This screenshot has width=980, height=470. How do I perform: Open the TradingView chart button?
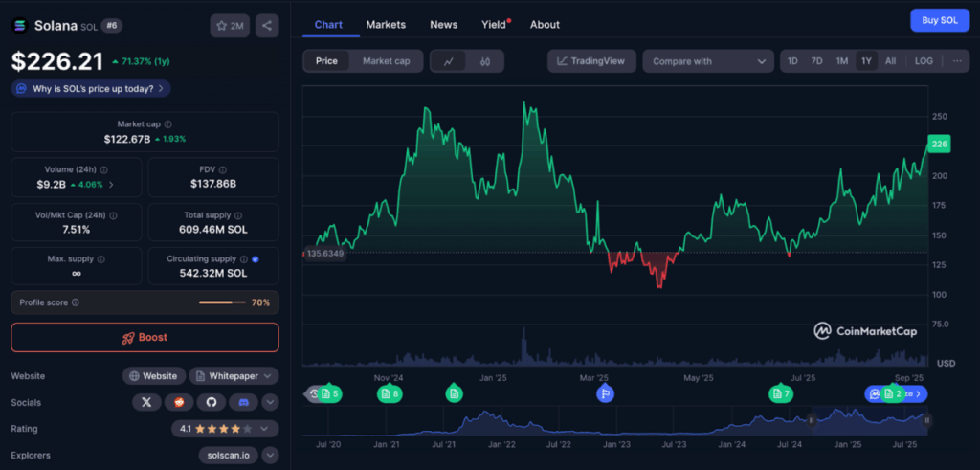pyautogui.click(x=591, y=61)
